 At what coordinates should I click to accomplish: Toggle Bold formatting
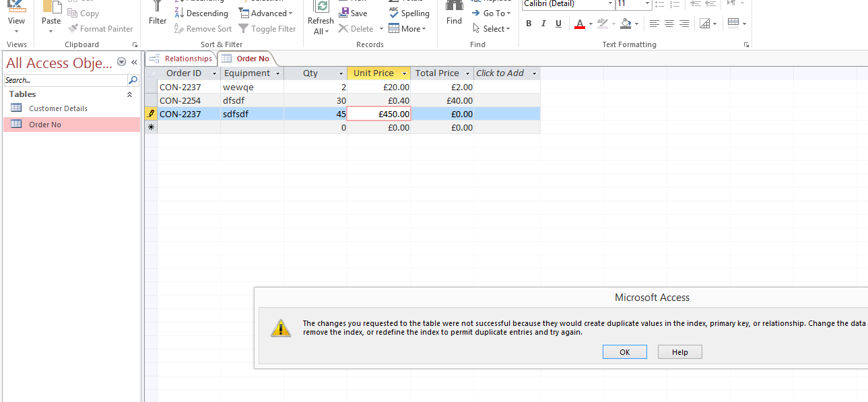[529, 24]
